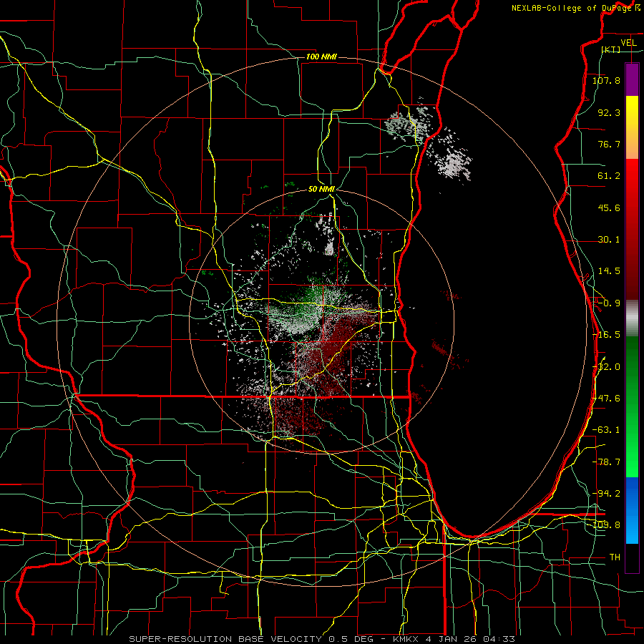The height and width of the screenshot is (644, 644).
Task: Pick the green band on velocity scale
Action: pyautogui.click(x=632, y=406)
